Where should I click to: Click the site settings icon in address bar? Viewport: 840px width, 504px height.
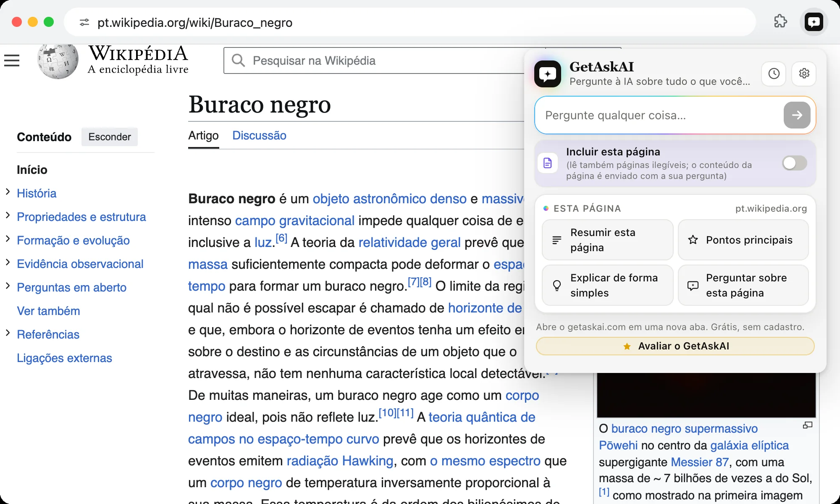coord(84,22)
